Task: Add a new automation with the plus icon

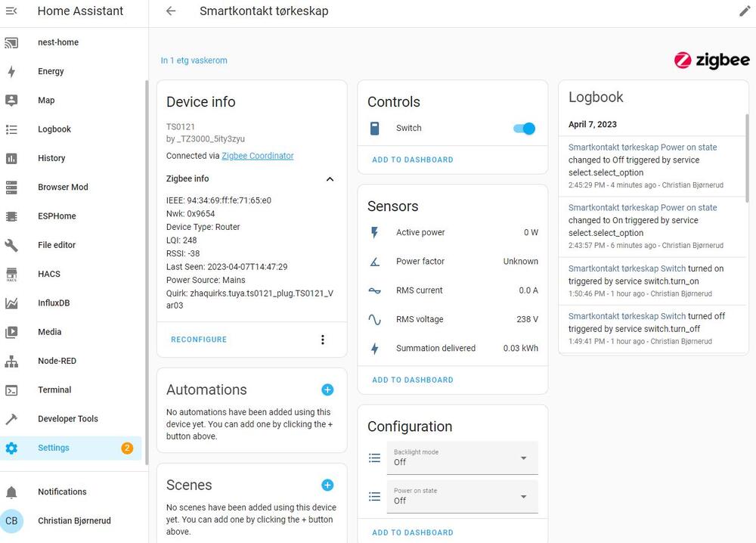Action: [327, 390]
